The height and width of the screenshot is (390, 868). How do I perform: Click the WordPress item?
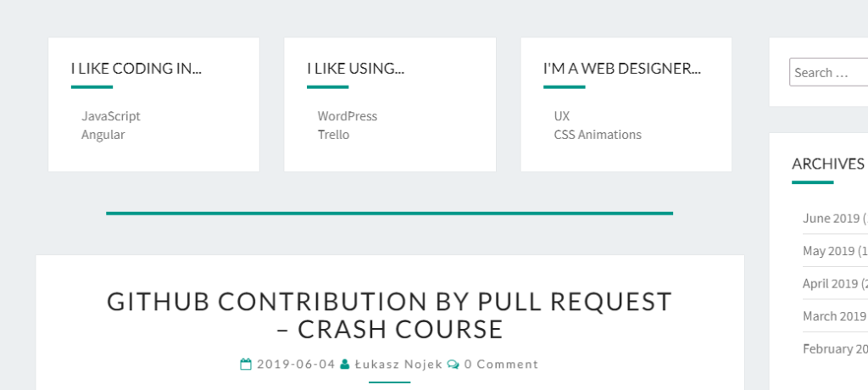tap(347, 116)
